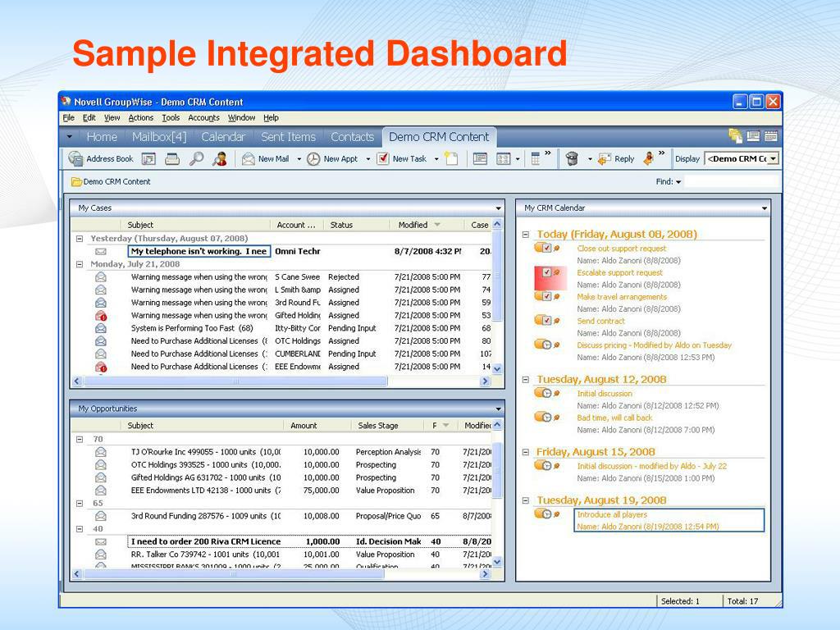Screen dimensions: 840x630
Task: Collapse the Friday, August 15, 2008 section
Action: (x=526, y=452)
